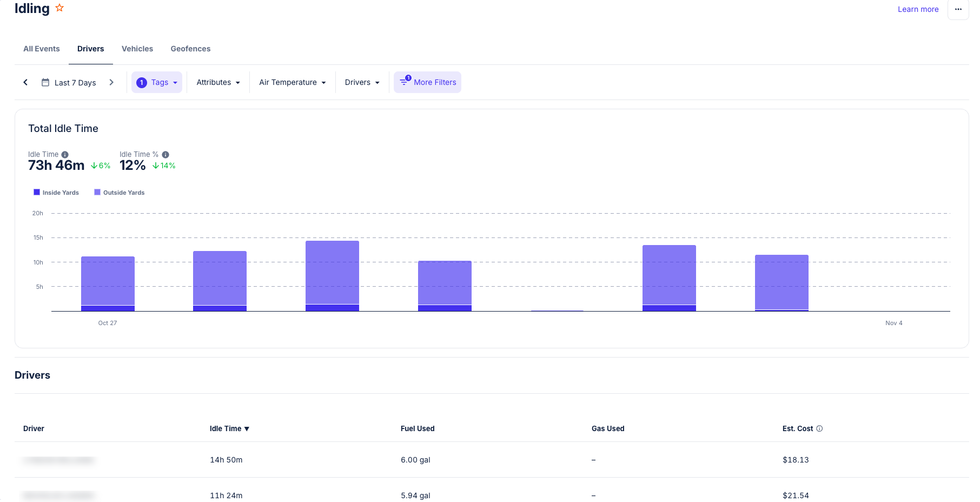
Task: Open the calendar icon in the date picker
Action: [x=45, y=82]
